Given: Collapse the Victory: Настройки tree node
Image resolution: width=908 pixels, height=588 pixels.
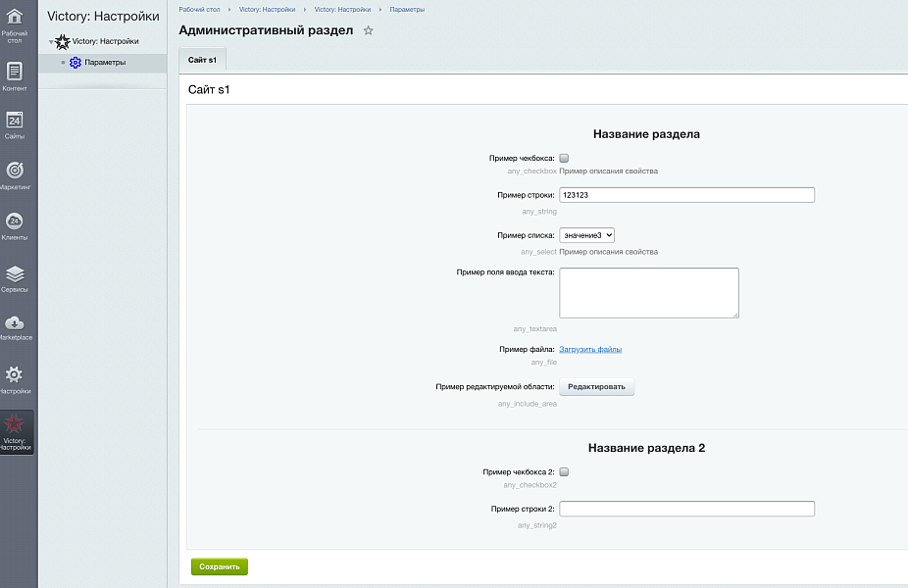Looking at the screenshot, I should 51,42.
